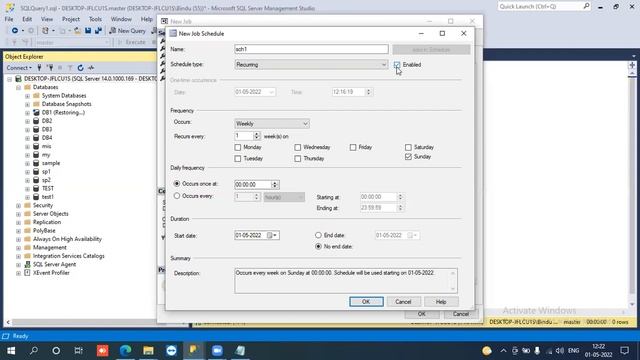Select DB1 (Restoring...) database in tree
The height and width of the screenshot is (360, 640).
pyautogui.click(x=63, y=113)
